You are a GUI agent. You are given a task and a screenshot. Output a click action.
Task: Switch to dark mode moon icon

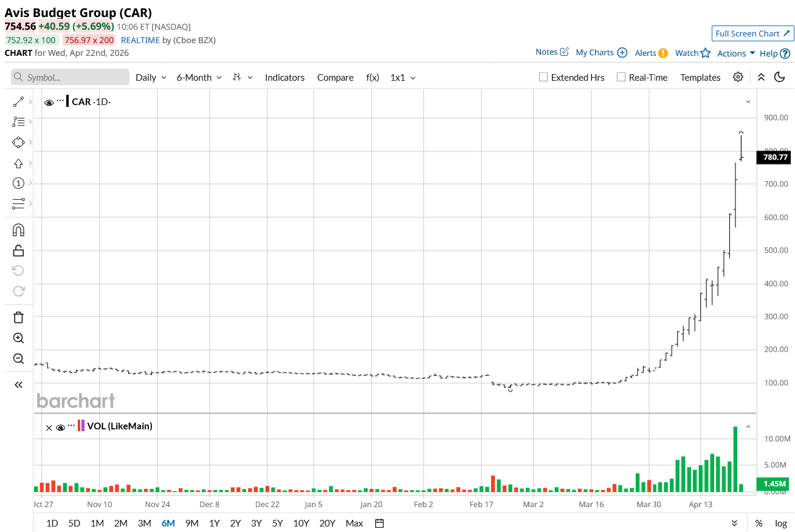coord(780,77)
